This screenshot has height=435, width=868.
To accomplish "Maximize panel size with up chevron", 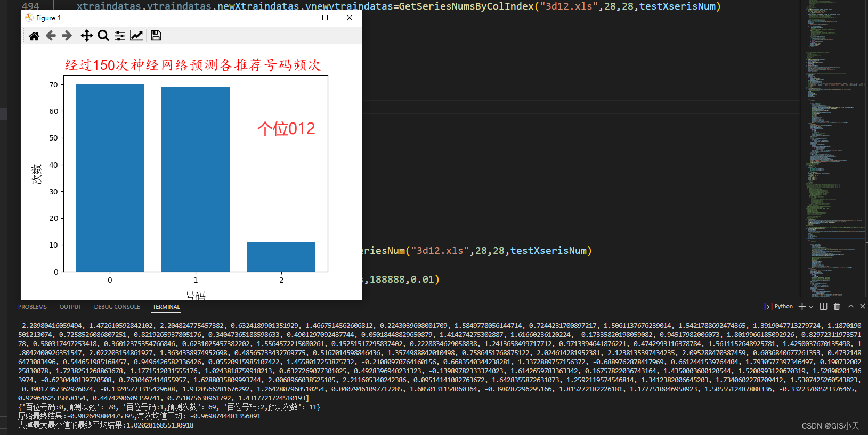I will pos(851,306).
